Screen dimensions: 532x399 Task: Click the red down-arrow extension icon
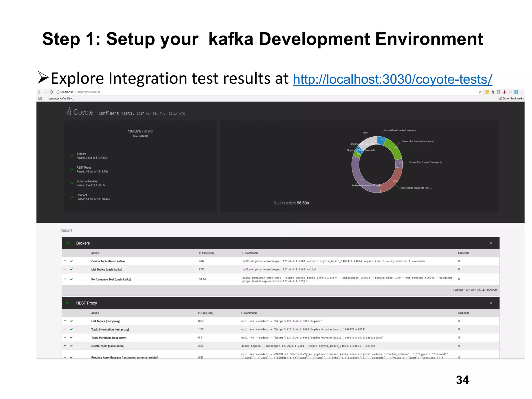click(x=504, y=92)
